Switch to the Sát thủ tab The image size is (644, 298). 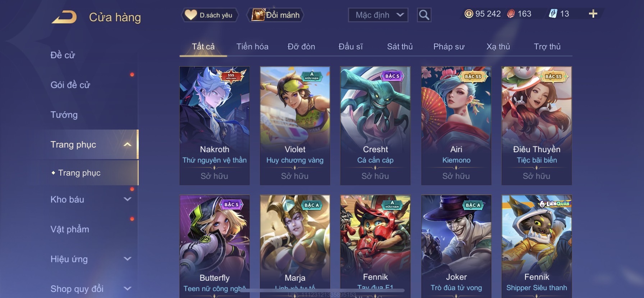click(400, 47)
